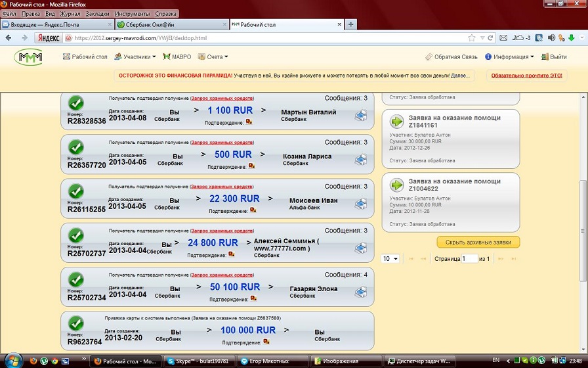Switch to Сбербанк Онл@йн tab
The image size is (588, 368).
click(172, 25)
